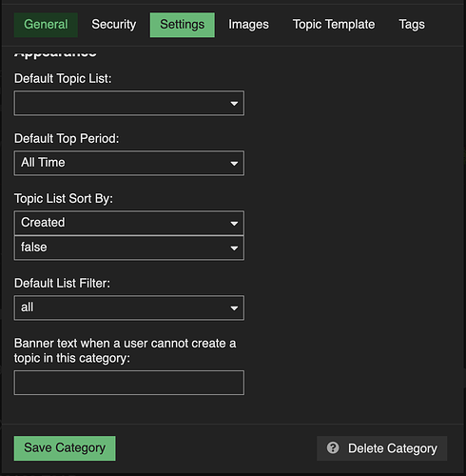Image resolution: width=466 pixels, height=476 pixels.
Task: Open the Security tab
Action: tap(114, 25)
